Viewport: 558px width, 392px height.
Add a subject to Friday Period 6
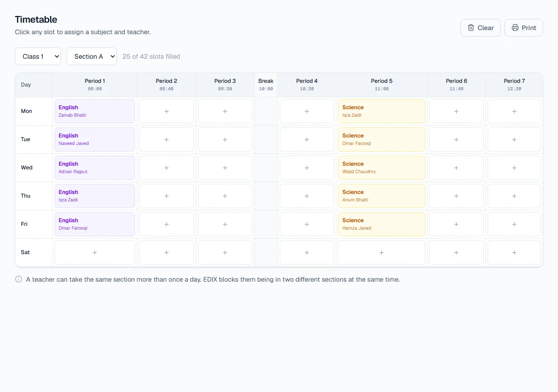(x=456, y=224)
